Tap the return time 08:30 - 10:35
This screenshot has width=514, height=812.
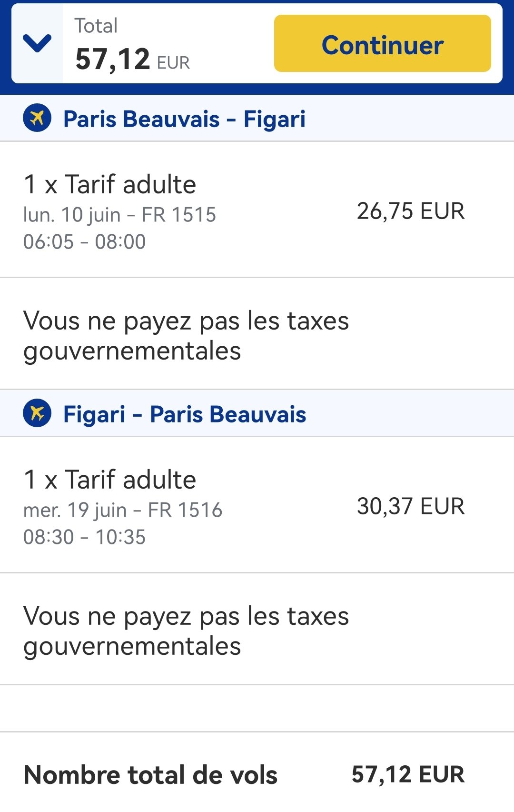(85, 537)
